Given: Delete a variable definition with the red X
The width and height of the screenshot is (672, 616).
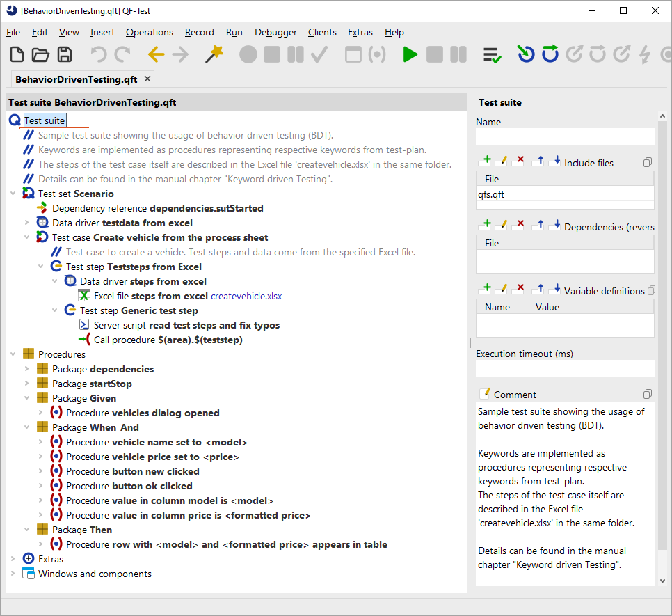Looking at the screenshot, I should [519, 290].
